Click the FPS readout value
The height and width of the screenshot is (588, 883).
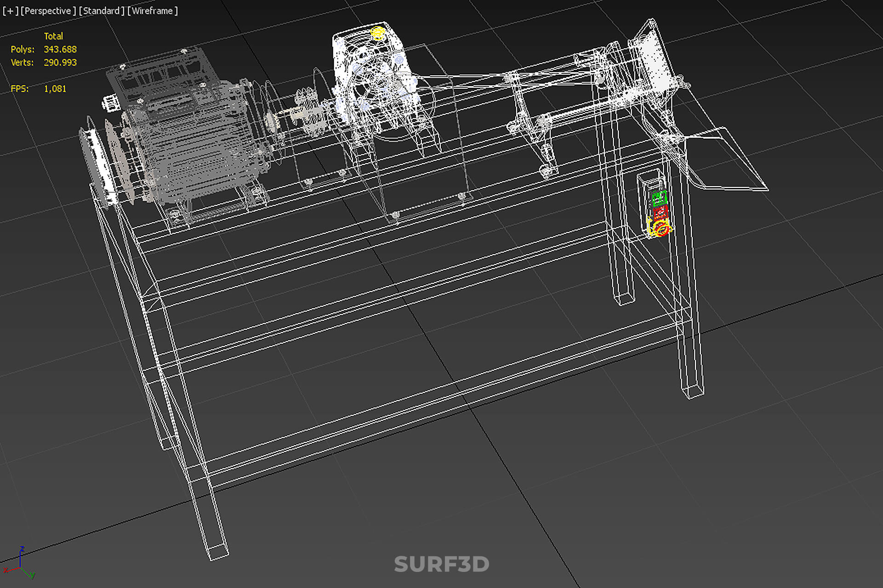click(x=55, y=89)
